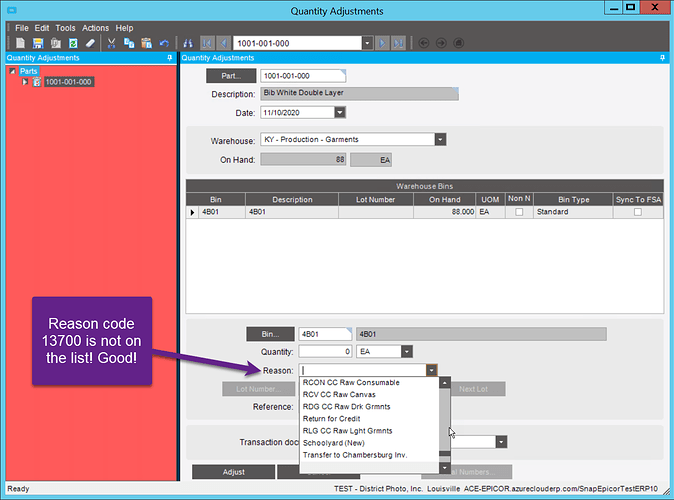Click the Part... button
Image resolution: width=674 pixels, height=500 pixels.
231,76
